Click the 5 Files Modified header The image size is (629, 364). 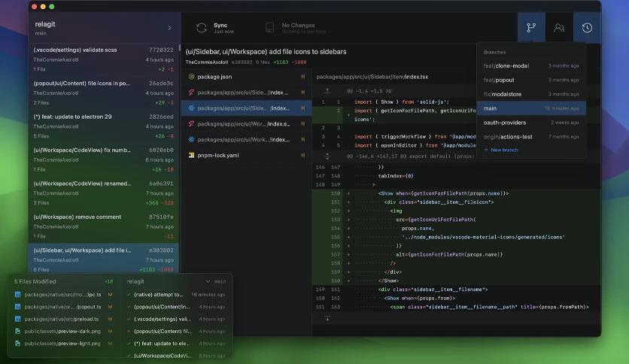coord(35,281)
